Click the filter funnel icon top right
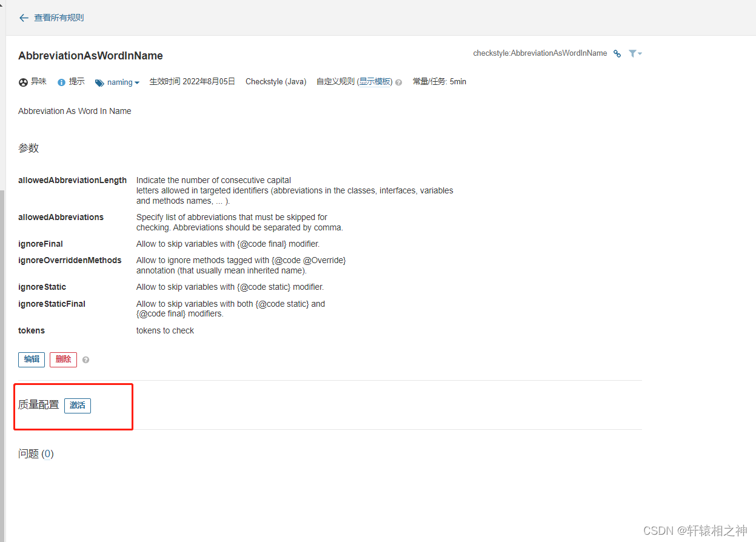The height and width of the screenshot is (542, 756). pos(632,54)
